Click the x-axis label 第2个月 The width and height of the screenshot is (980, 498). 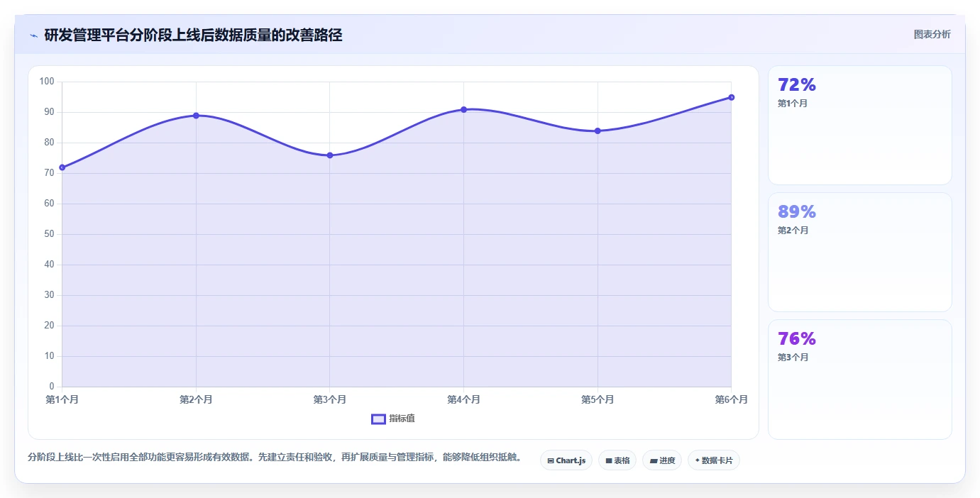pyautogui.click(x=196, y=400)
